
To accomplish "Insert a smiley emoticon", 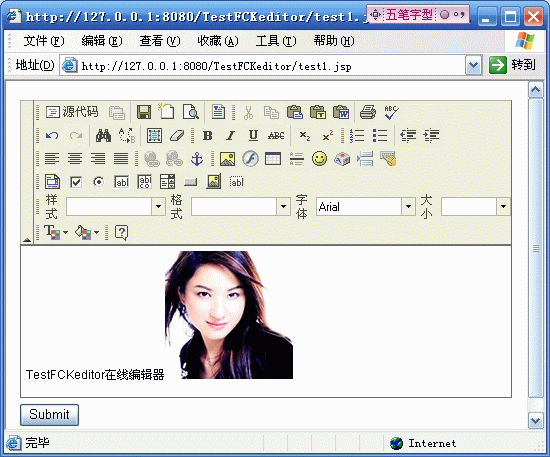I will pos(319,159).
